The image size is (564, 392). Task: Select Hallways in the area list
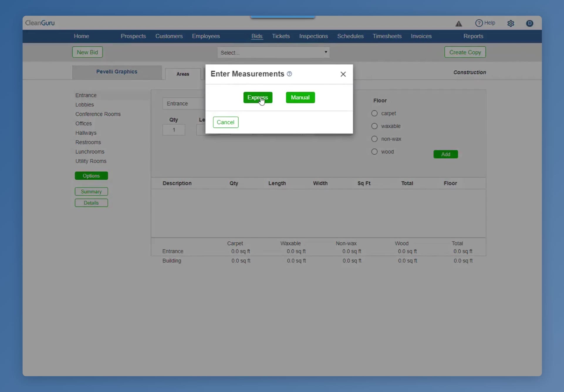tap(86, 133)
